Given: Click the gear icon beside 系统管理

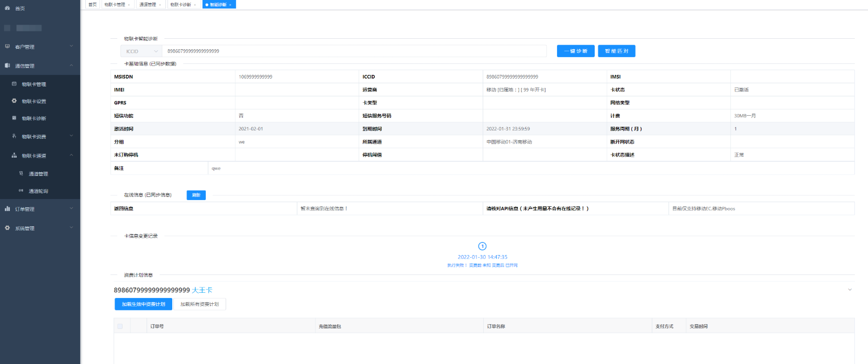Looking at the screenshot, I should point(7,228).
